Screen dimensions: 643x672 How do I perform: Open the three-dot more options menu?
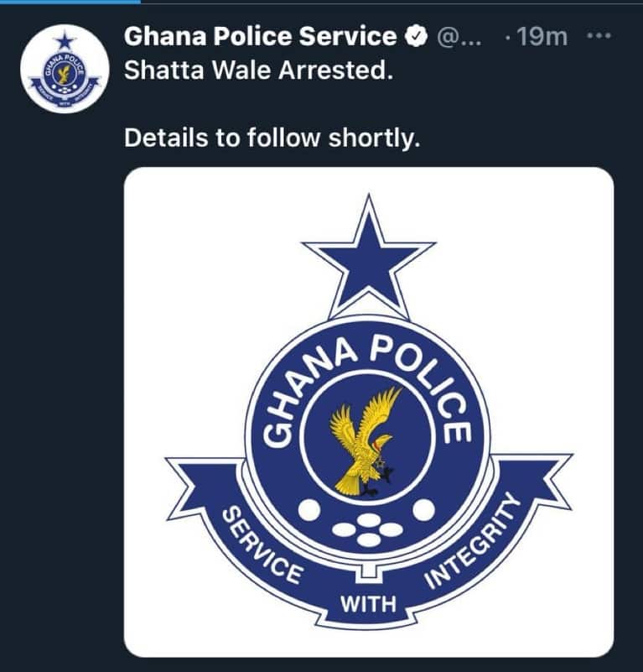point(599,36)
